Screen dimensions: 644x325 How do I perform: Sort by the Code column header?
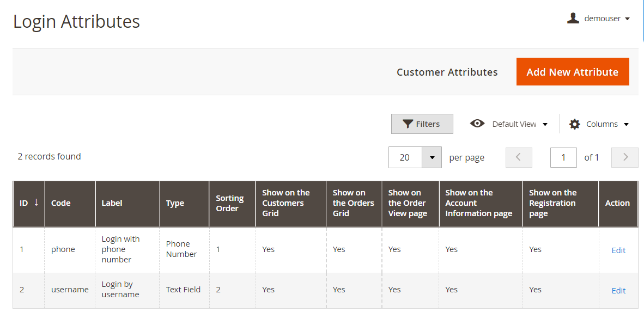[61, 203]
